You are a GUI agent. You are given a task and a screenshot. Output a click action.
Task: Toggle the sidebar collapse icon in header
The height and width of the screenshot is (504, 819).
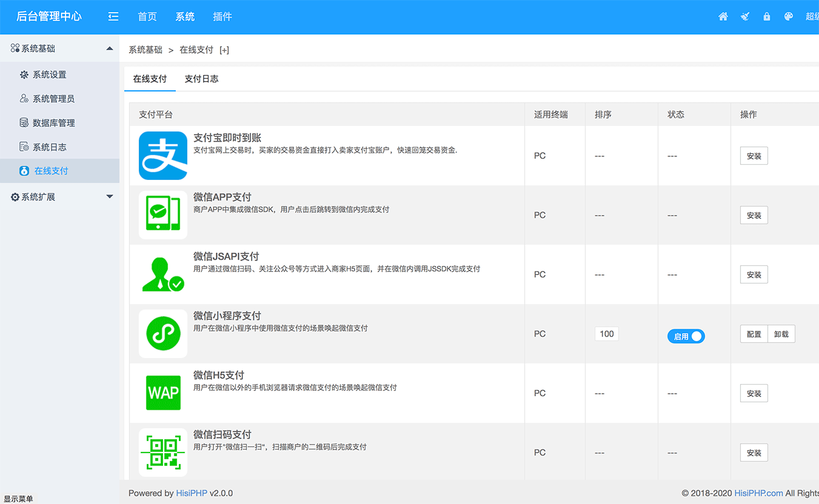pos(113,17)
